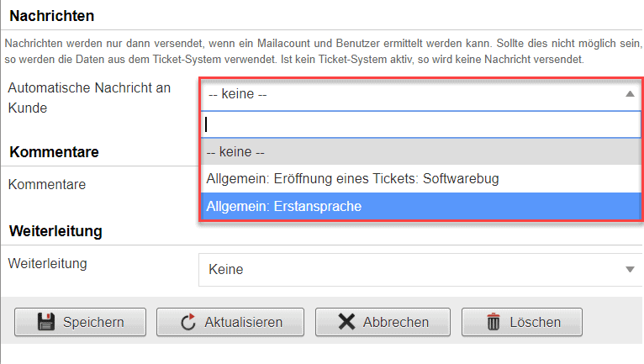Viewport: 644px width, 364px height.
Task: Focus the dropdown search text field
Action: (x=420, y=124)
